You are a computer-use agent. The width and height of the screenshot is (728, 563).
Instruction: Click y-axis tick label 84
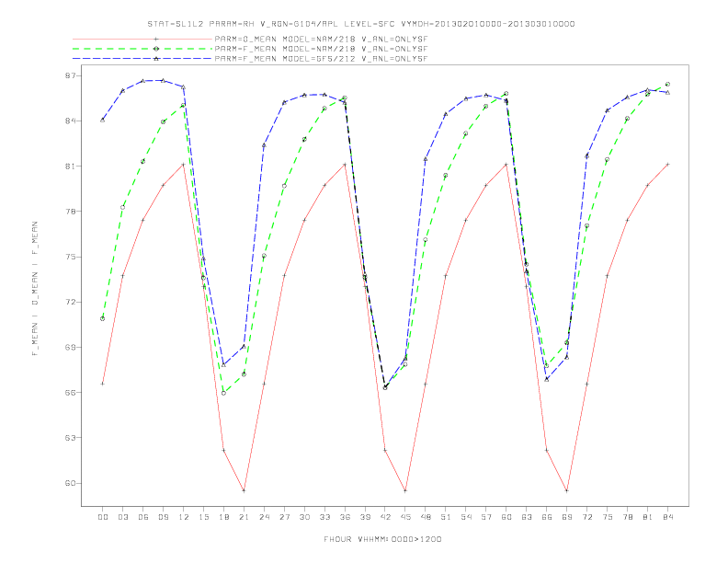point(71,121)
